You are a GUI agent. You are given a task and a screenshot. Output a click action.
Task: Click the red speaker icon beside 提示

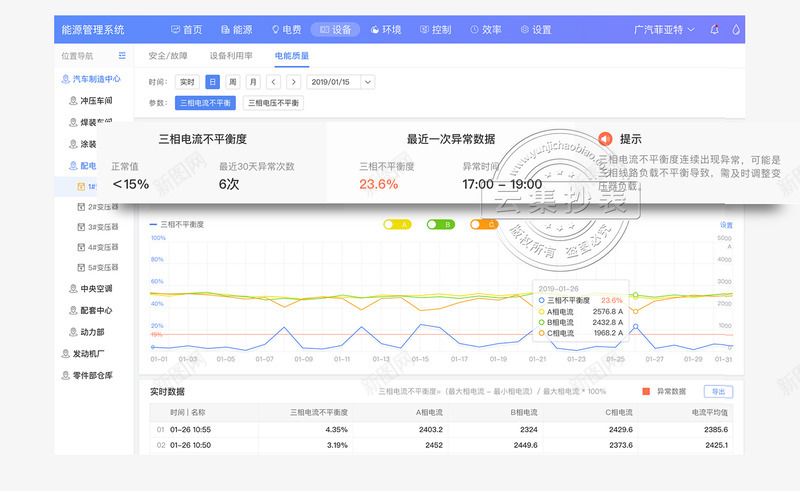point(605,139)
